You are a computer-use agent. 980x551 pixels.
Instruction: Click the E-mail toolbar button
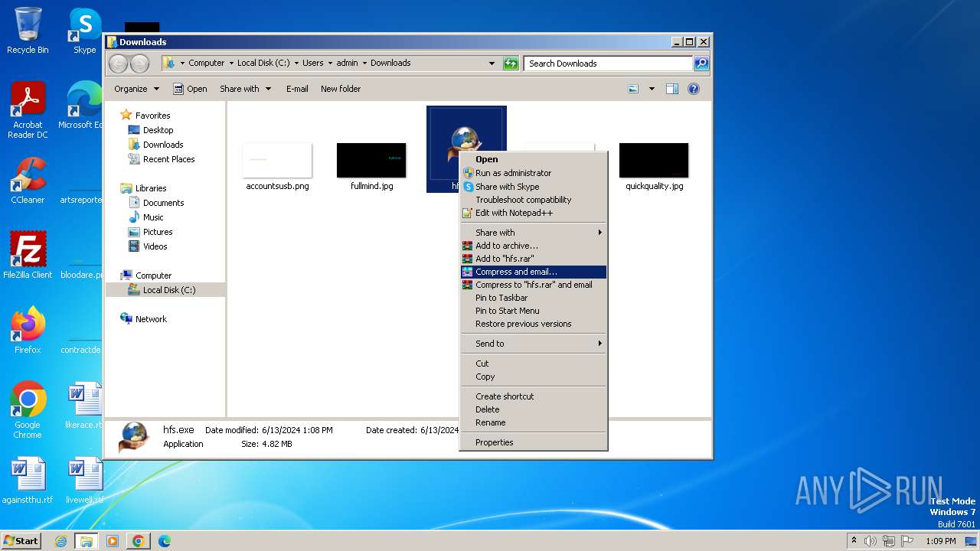point(297,89)
